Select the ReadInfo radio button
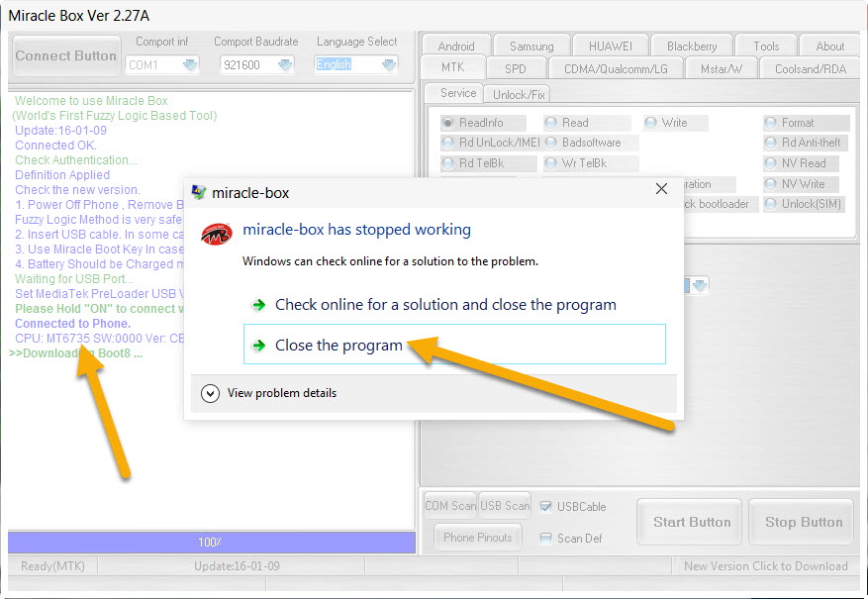This screenshot has height=599, width=868. [447, 123]
